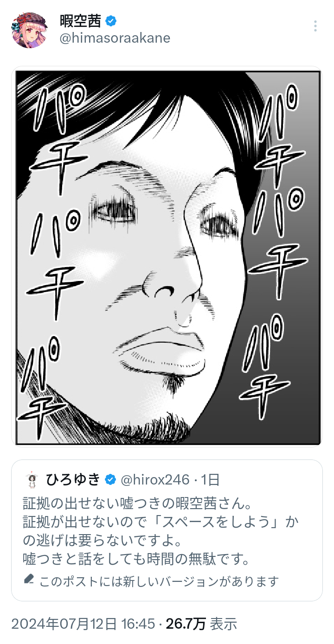The height and width of the screenshot is (644, 334).
Task: Open the three-dot more options menu
Action: [x=315, y=26]
